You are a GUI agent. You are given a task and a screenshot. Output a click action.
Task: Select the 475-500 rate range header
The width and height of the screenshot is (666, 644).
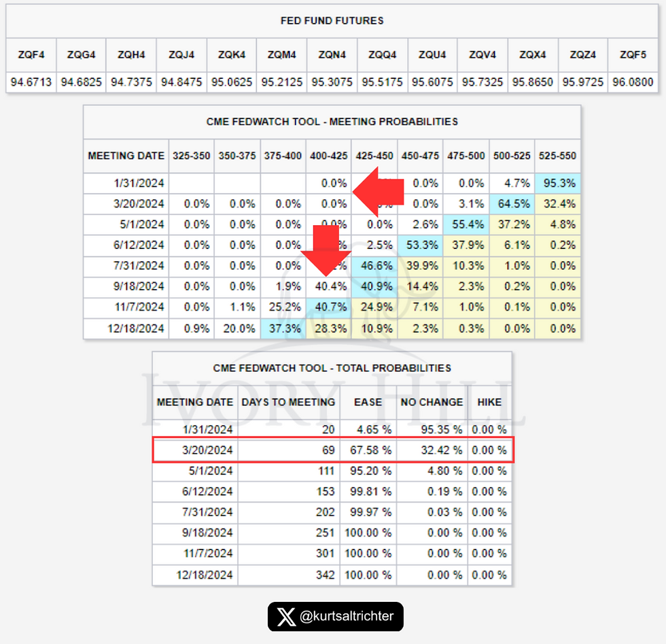tap(466, 156)
